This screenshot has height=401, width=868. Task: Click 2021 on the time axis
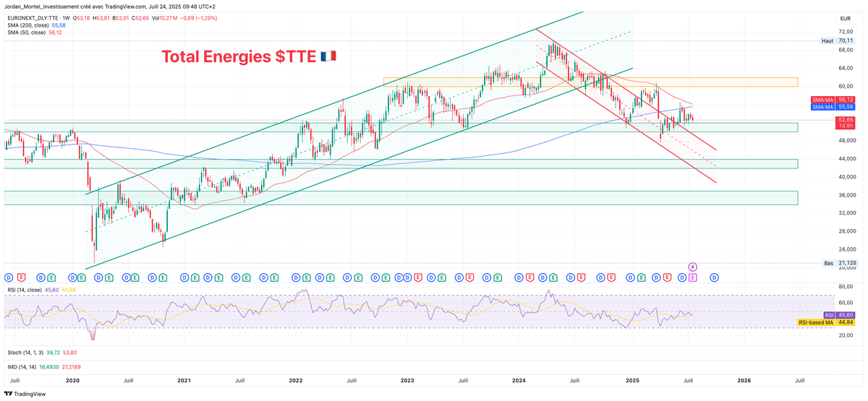click(184, 379)
